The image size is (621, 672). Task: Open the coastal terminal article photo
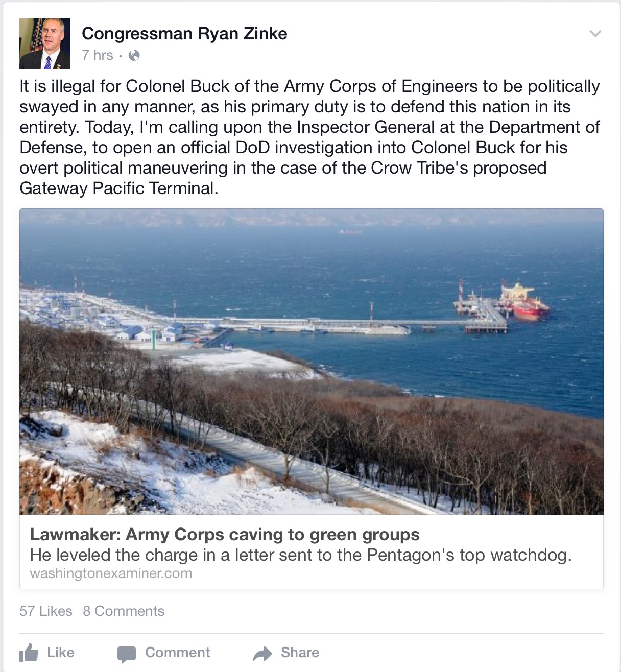click(x=312, y=361)
